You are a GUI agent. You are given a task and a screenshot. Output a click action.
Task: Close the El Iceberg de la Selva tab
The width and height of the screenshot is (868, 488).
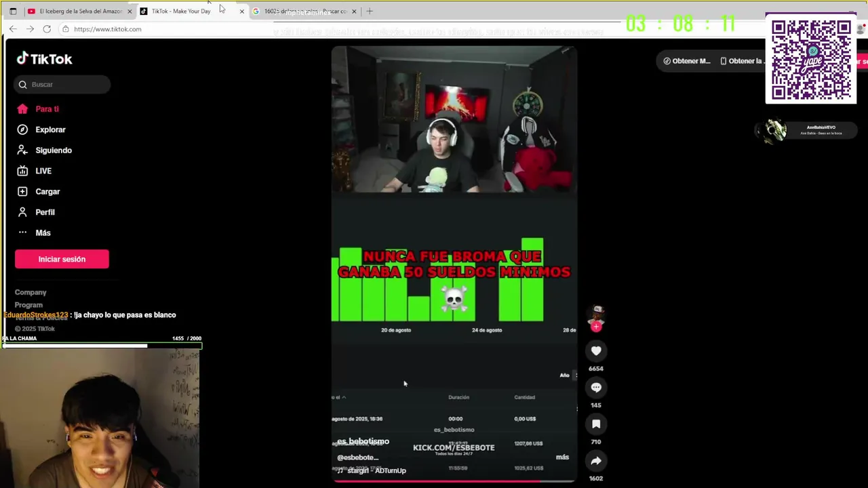[x=130, y=12]
